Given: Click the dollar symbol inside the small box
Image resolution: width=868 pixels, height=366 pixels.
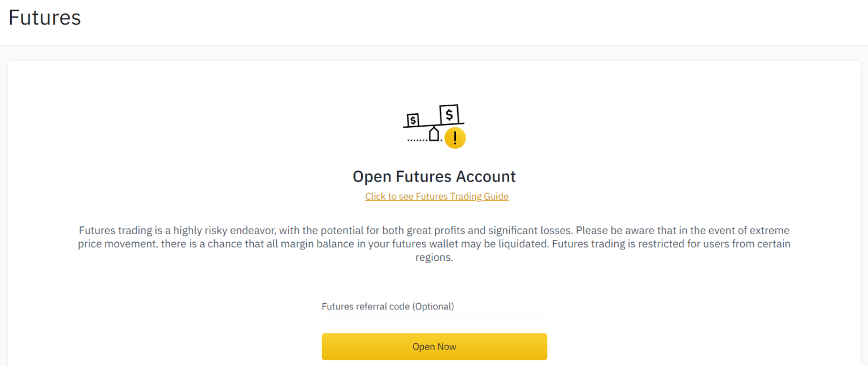Looking at the screenshot, I should click(x=413, y=120).
